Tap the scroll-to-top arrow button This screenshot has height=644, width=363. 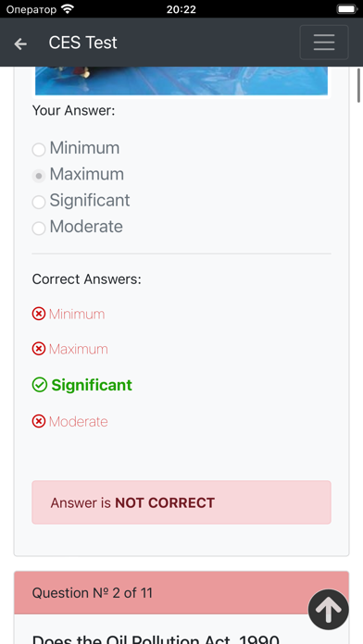[x=329, y=610]
